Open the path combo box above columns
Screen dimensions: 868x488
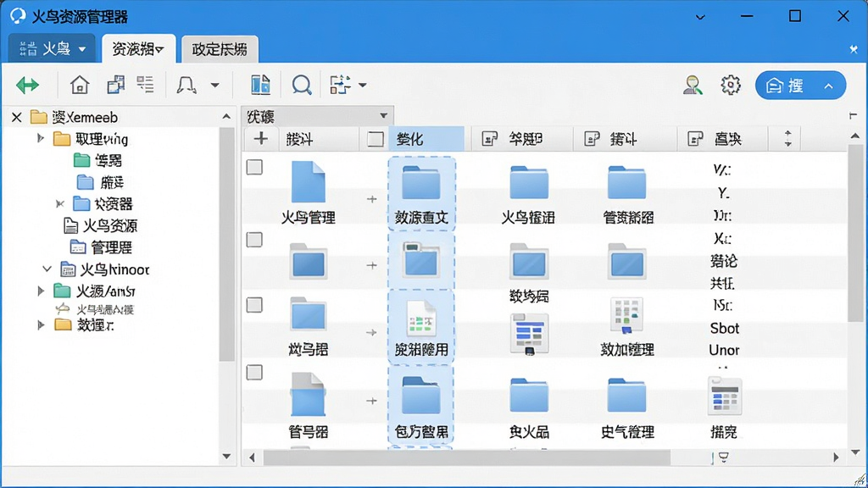317,116
